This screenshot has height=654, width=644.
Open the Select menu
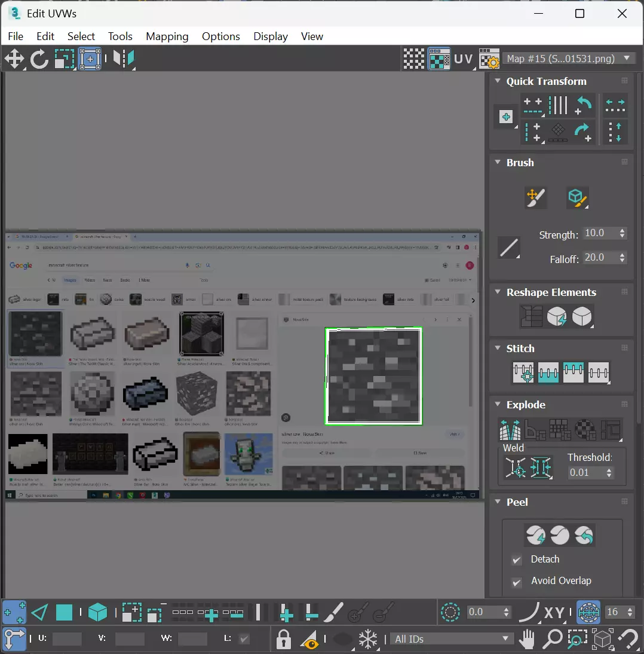81,36
